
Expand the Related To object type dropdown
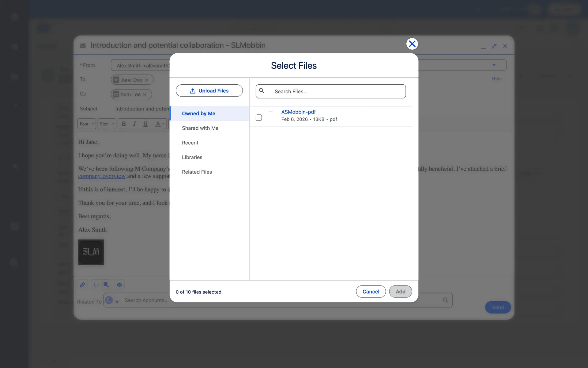tap(117, 302)
